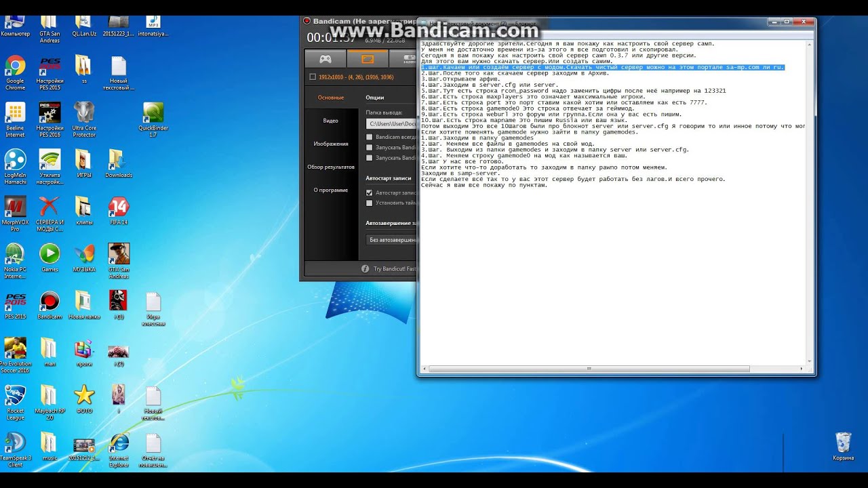Open Rocket League desktop icon
The width and height of the screenshot is (868, 488).
click(15, 403)
